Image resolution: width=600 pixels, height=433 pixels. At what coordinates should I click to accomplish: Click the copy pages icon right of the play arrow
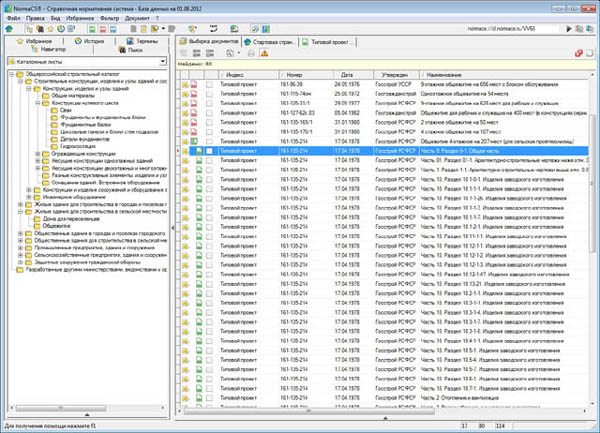click(x=579, y=29)
